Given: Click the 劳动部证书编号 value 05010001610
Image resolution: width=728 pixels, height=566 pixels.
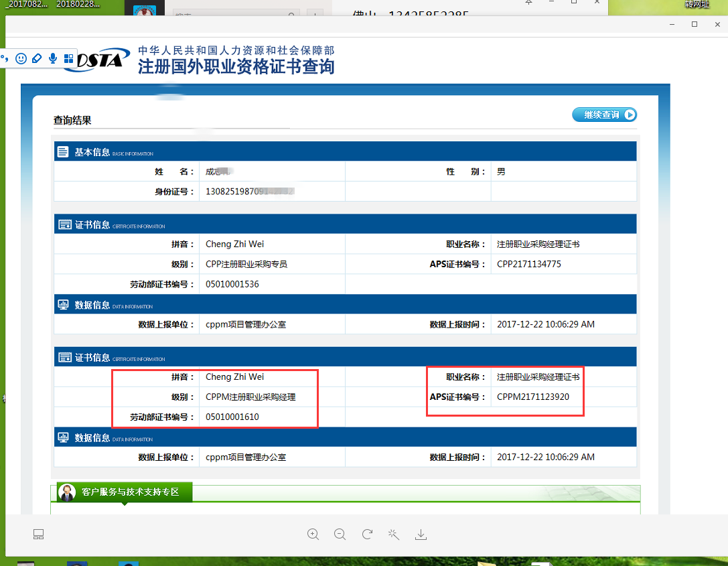Looking at the screenshot, I should [x=232, y=417].
